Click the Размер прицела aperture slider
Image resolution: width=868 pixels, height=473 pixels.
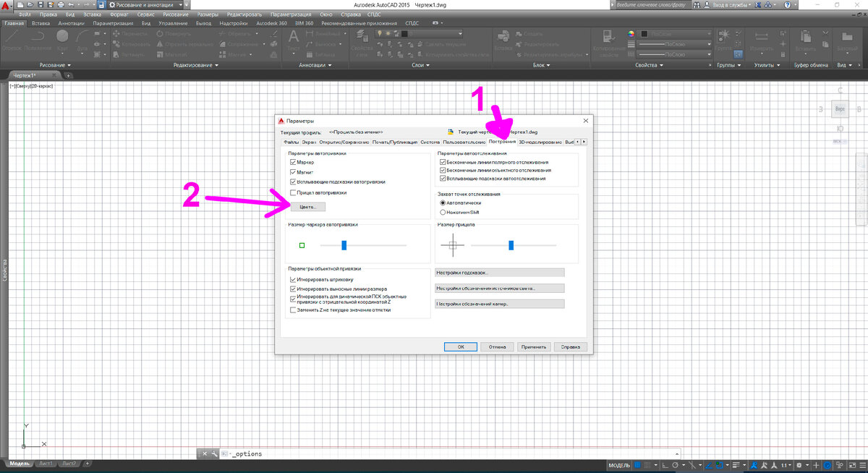(x=511, y=245)
